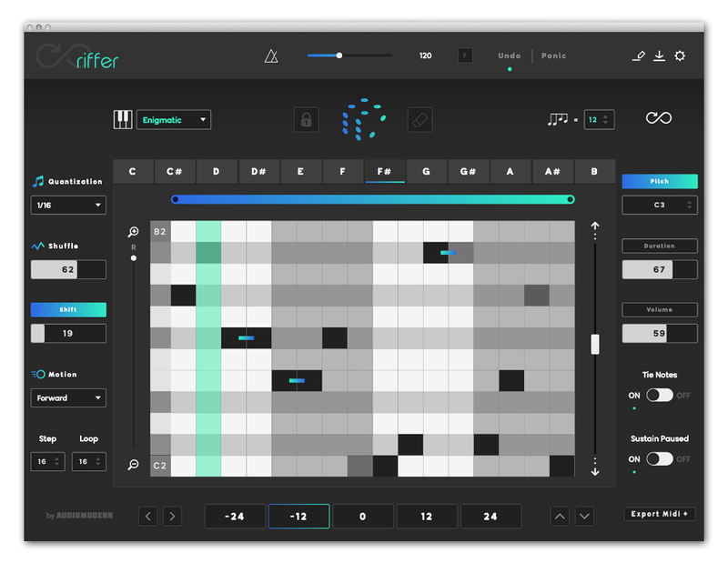Toggle the Pitch mode button

(659, 182)
